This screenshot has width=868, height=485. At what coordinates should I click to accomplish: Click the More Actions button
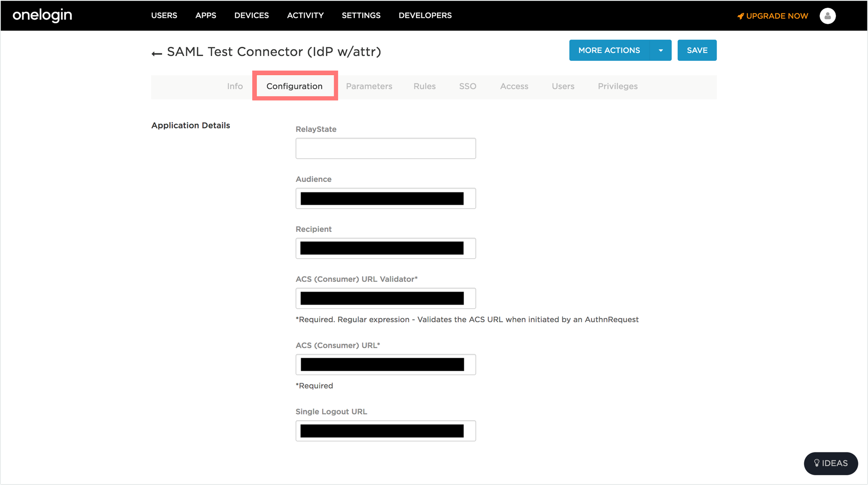point(609,50)
